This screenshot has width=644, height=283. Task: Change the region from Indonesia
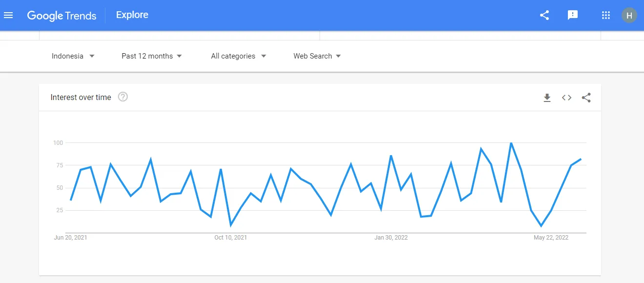pyautogui.click(x=72, y=56)
